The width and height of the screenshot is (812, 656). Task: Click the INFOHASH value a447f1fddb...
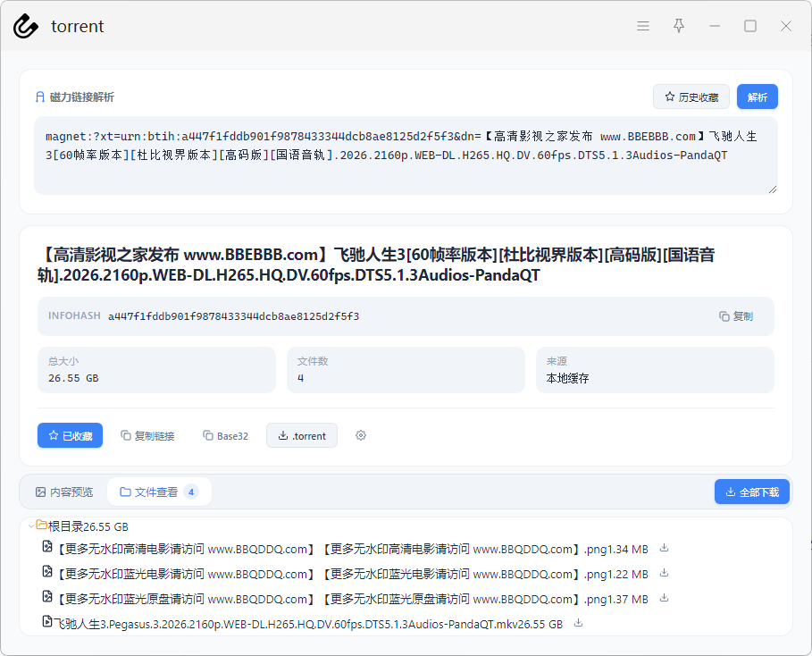tap(233, 316)
